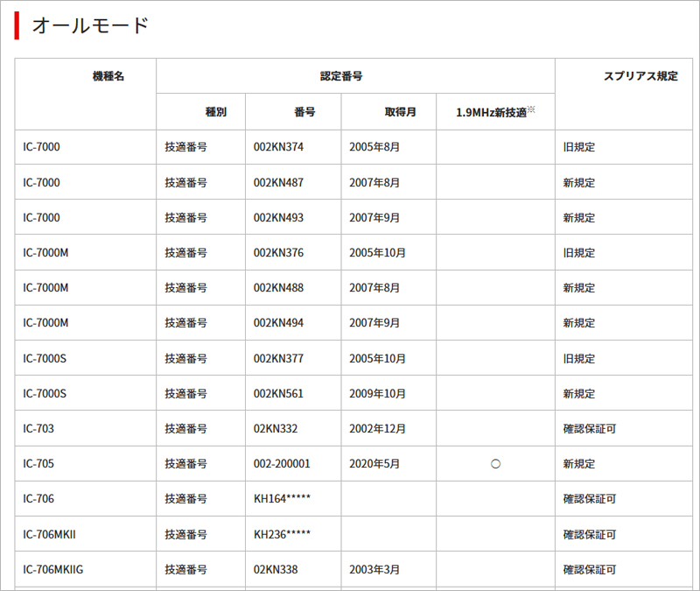This screenshot has height=591, width=700.
Task: Click the IC-705 model name
Action: coord(38,464)
